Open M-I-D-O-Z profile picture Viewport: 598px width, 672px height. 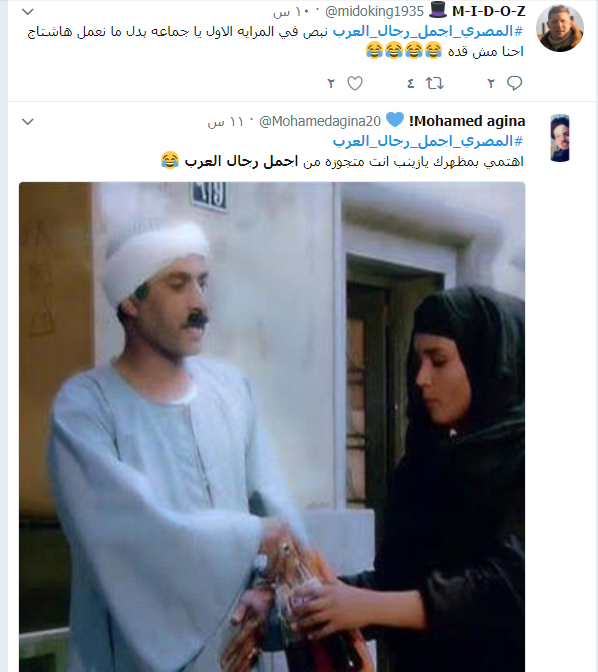[x=560, y=29]
